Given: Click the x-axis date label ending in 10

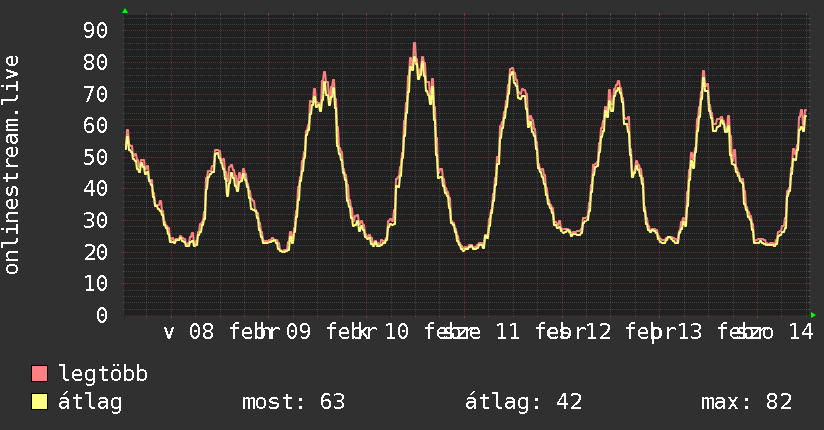Looking at the screenshot, I should [x=367, y=332].
